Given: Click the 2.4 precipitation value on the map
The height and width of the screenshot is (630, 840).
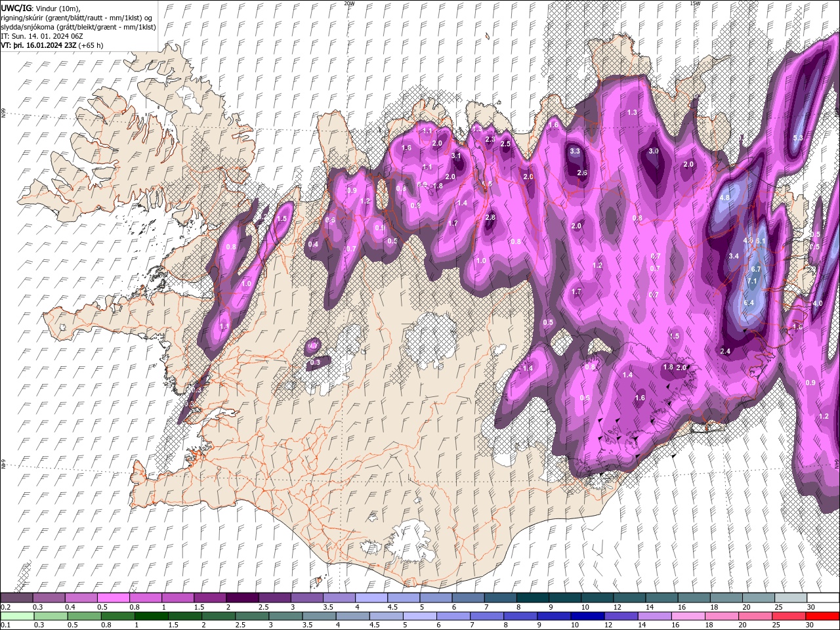Looking at the screenshot, I should pyautogui.click(x=725, y=351).
